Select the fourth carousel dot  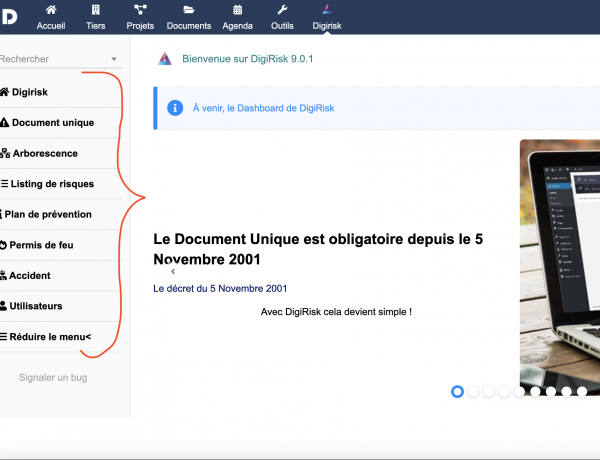(504, 391)
